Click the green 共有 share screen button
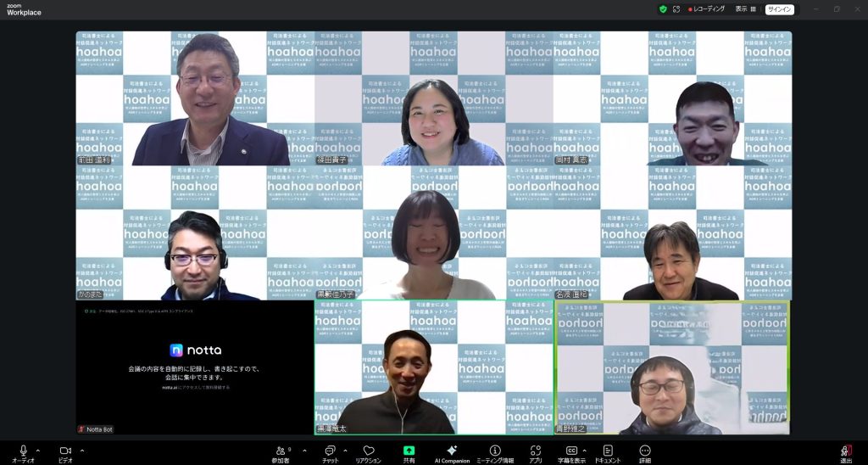Image resolution: width=868 pixels, height=465 pixels. pyautogui.click(x=409, y=451)
